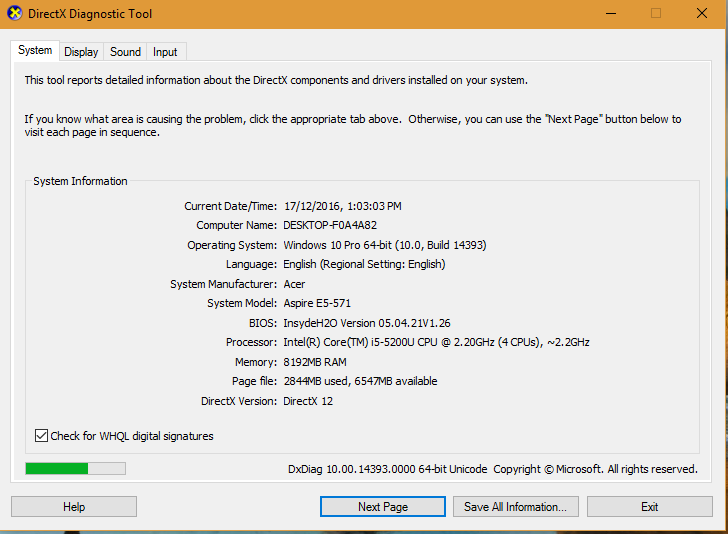This screenshot has width=728, height=534.
Task: Minimize the DirectX Diagnostic Tool window
Action: (611, 14)
